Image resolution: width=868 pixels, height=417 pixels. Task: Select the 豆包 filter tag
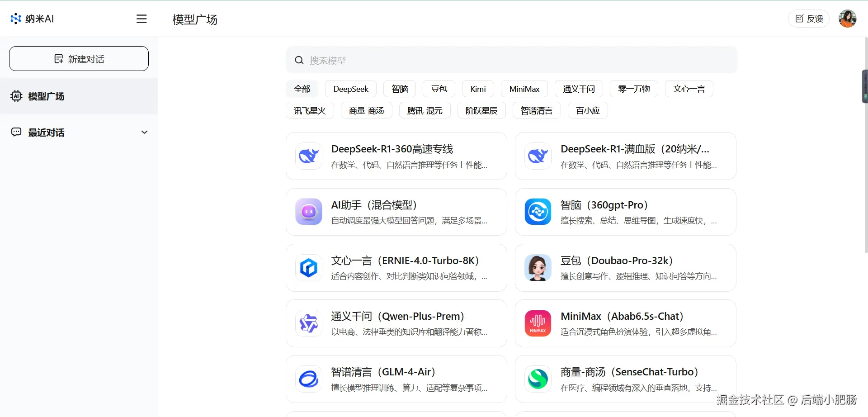pyautogui.click(x=439, y=89)
